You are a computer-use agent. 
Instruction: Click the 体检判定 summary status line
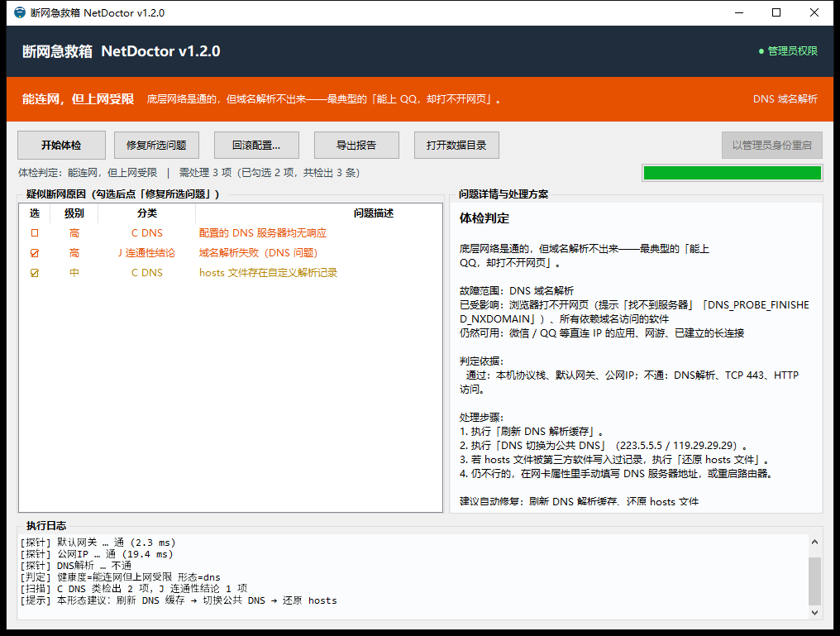[189, 173]
